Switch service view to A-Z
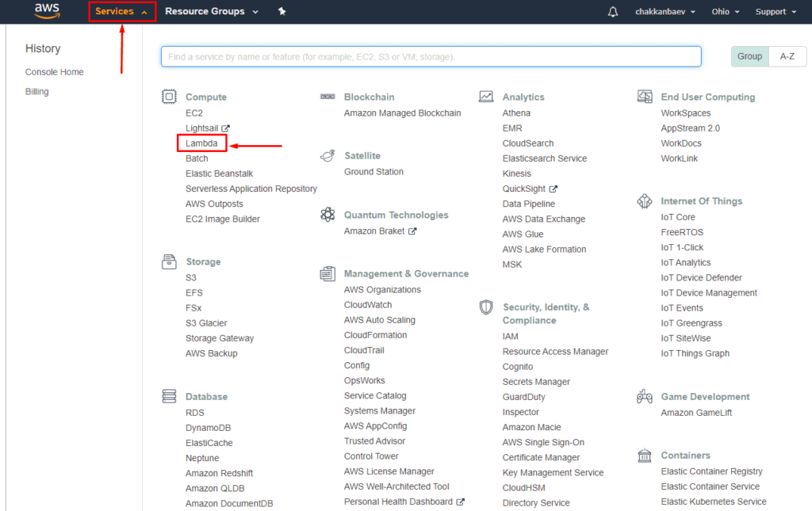This screenshot has height=511, width=812. coord(787,56)
